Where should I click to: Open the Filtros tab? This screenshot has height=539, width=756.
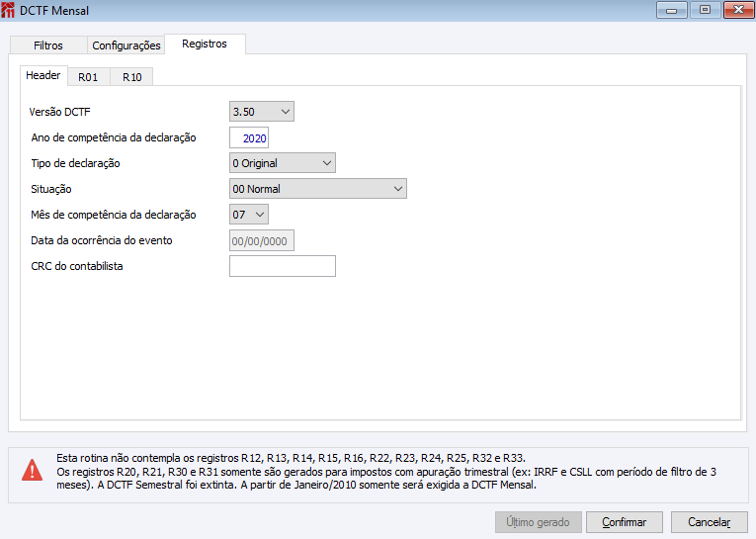(x=48, y=45)
